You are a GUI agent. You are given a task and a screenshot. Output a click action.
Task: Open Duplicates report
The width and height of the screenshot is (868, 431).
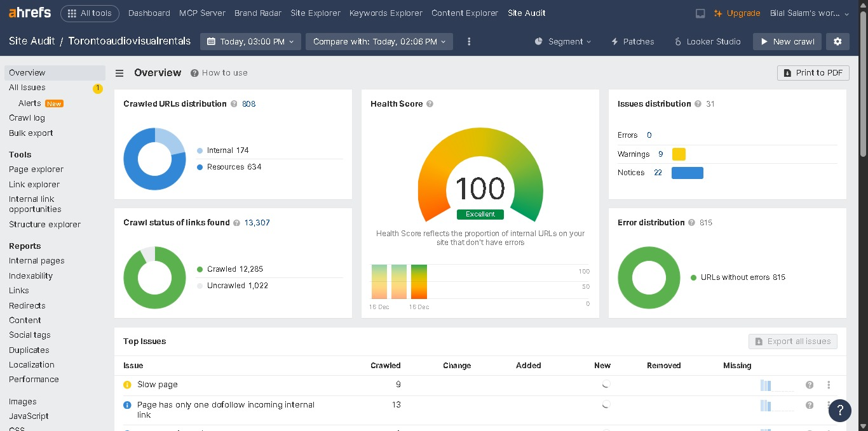(x=29, y=350)
